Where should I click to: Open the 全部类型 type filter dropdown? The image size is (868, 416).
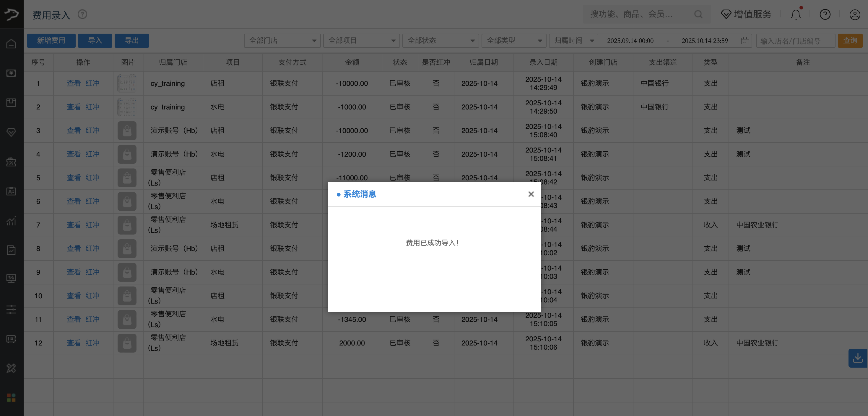(x=513, y=40)
